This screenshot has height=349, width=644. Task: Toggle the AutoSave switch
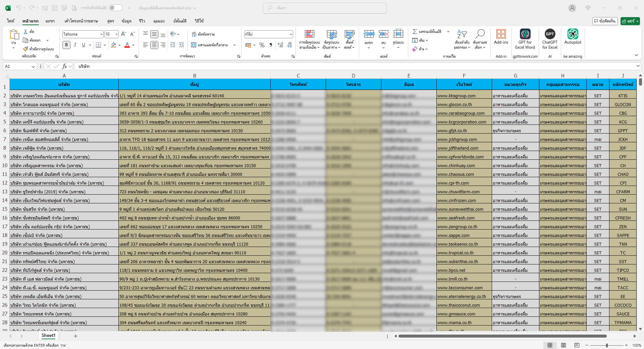(116, 8)
